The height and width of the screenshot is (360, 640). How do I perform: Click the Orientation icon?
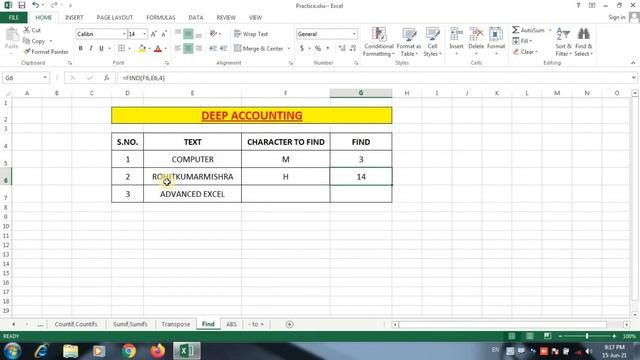pos(213,33)
